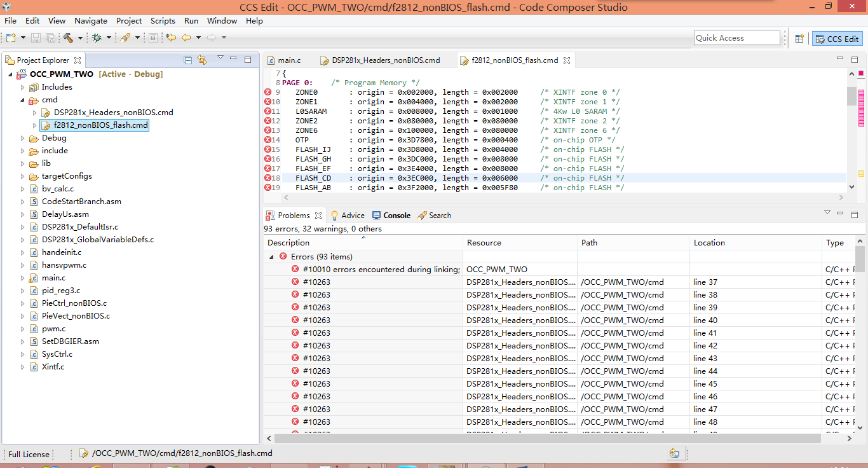Toggle Link with Editor in Project Explorer
Viewport: 868px width, 468px height.
tap(202, 59)
